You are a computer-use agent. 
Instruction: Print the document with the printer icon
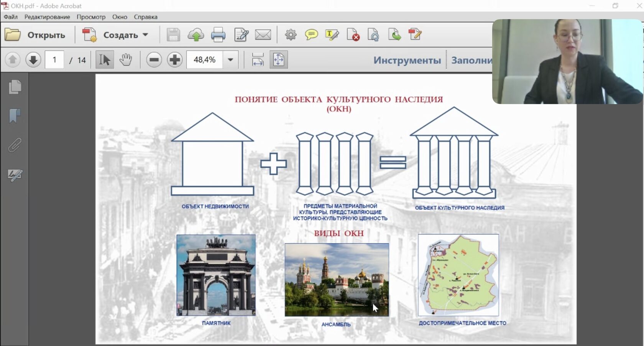[x=218, y=35]
